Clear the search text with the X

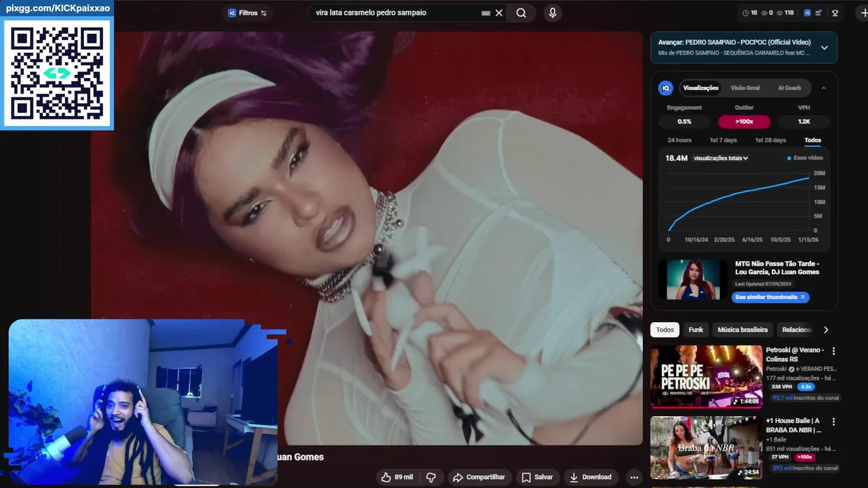499,13
